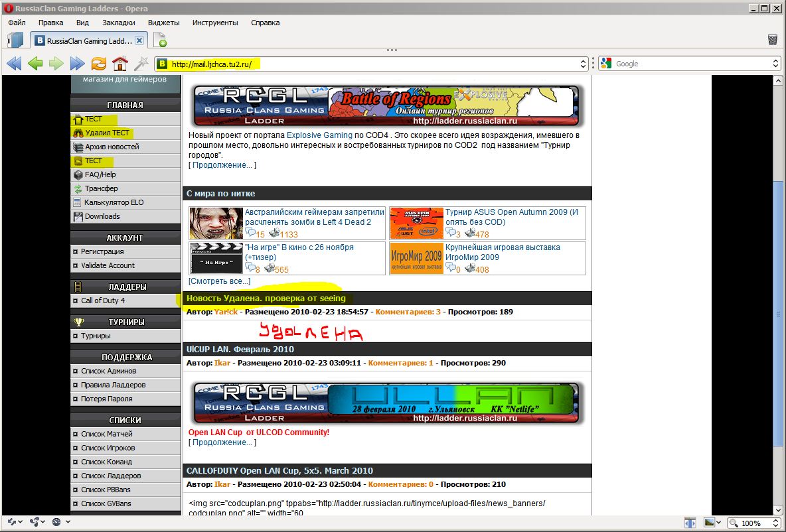The height and width of the screenshot is (532, 786).
Task: Open the Виджеты menu
Action: (163, 23)
